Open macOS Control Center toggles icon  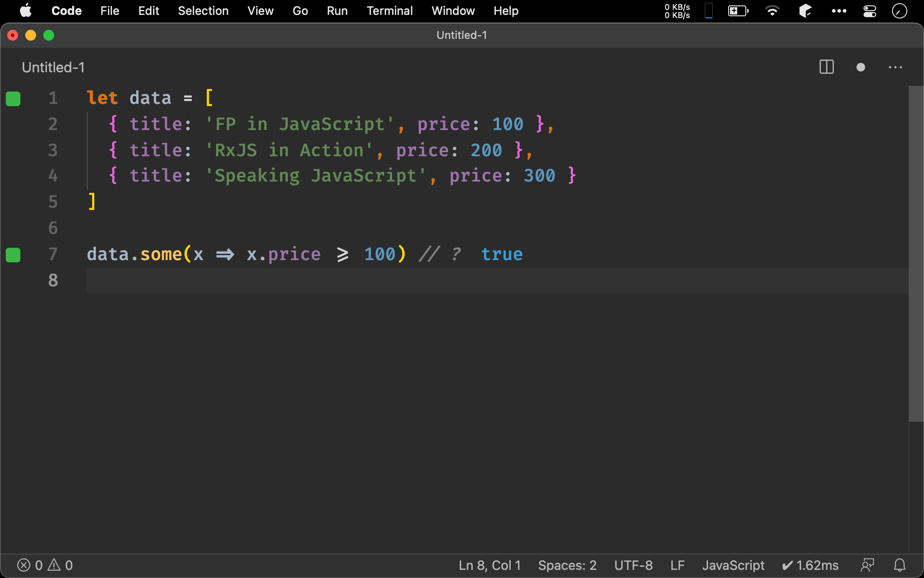tap(869, 11)
